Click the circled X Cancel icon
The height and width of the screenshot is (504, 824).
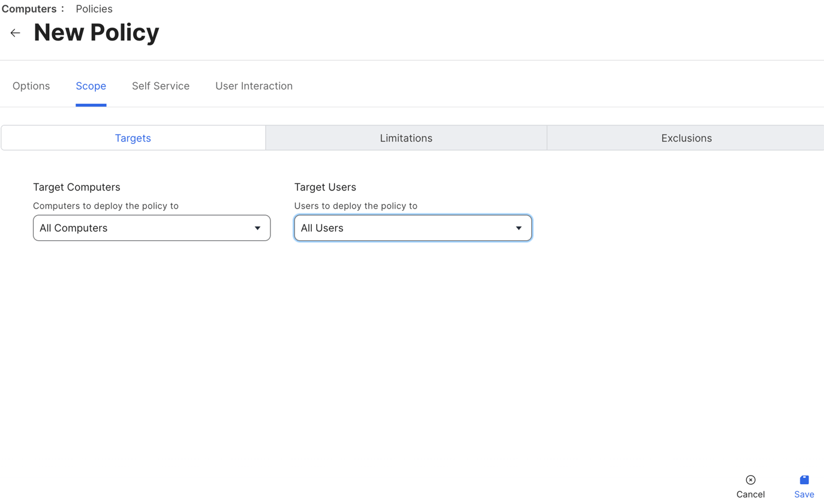(x=750, y=480)
